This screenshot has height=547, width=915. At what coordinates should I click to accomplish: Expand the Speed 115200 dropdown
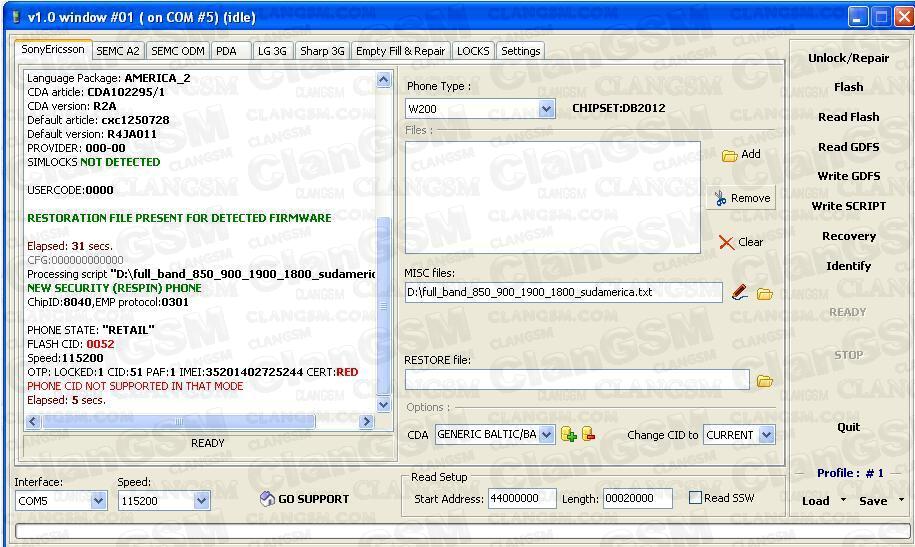(x=201, y=500)
